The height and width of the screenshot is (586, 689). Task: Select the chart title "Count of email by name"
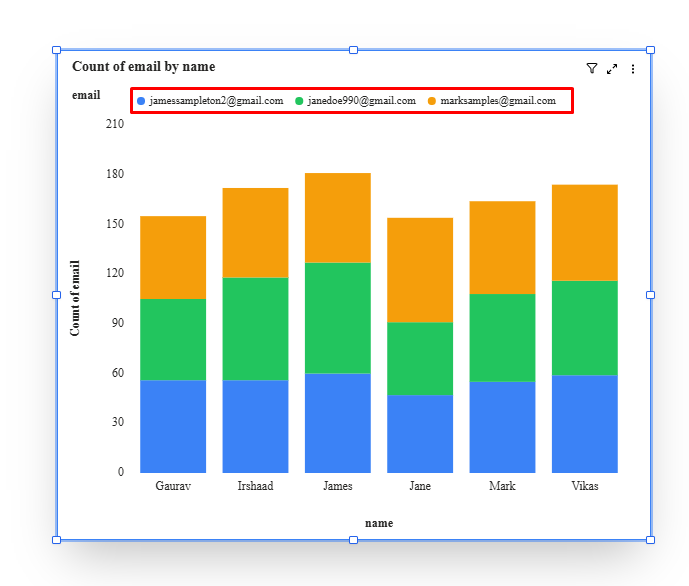coord(143,67)
